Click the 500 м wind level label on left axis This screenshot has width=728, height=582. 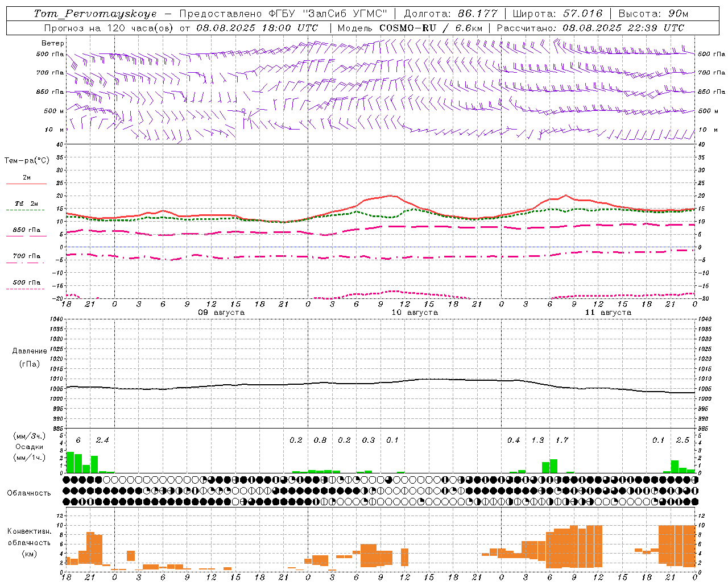[x=54, y=111]
